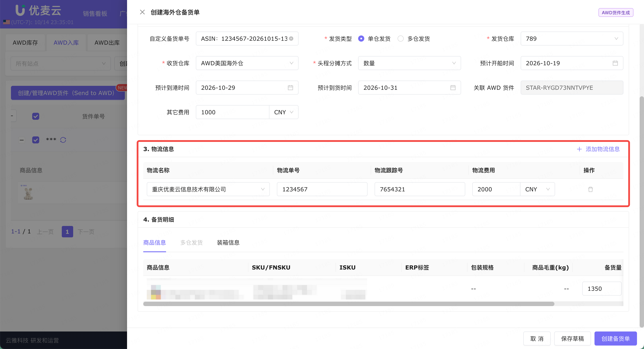Screen dimensions: 644x349
Task: Click the 优麦云 logo
Action: click(38, 10)
